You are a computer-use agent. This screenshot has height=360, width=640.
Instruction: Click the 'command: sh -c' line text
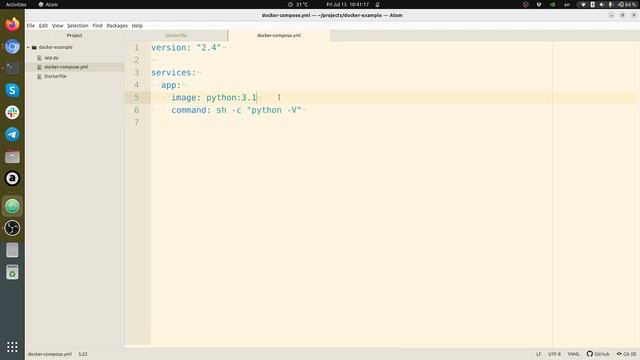click(236, 110)
